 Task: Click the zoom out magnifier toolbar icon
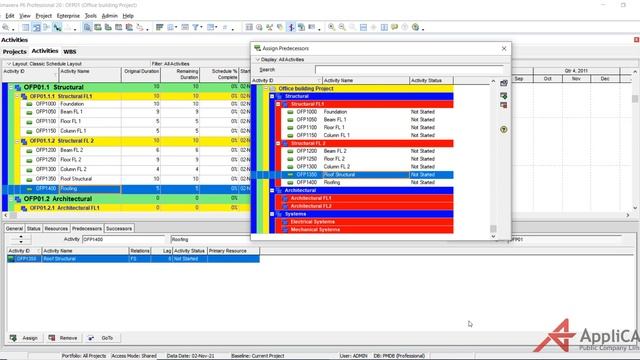[342, 27]
